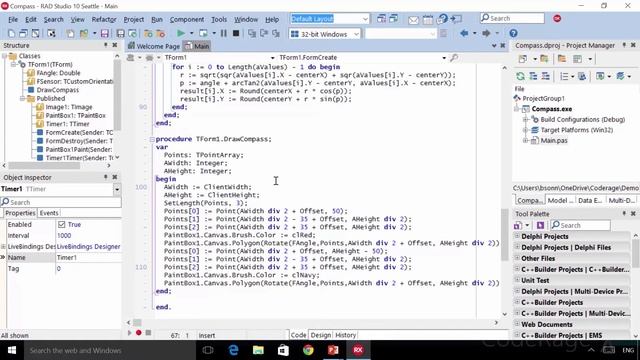This screenshot has height=360, width=640.
Task: Click the green Refresh icon in Project Manager
Action: point(520,76)
